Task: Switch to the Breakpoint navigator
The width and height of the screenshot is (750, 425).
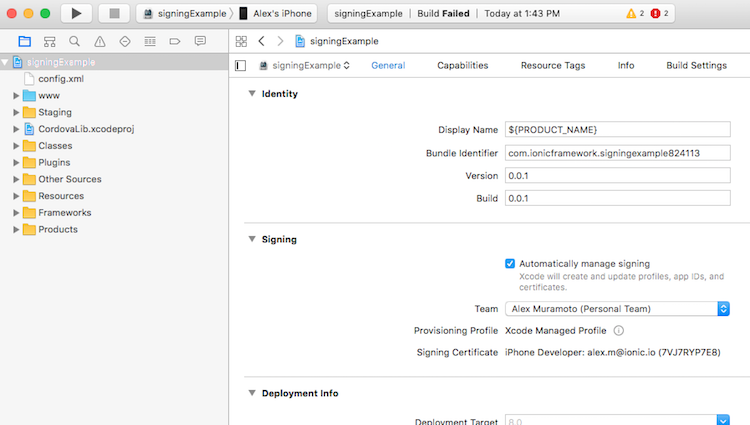Action: [x=175, y=41]
